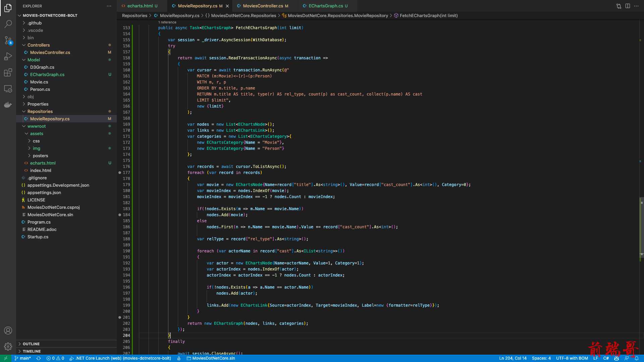Expand the .github folder

coord(66,23)
